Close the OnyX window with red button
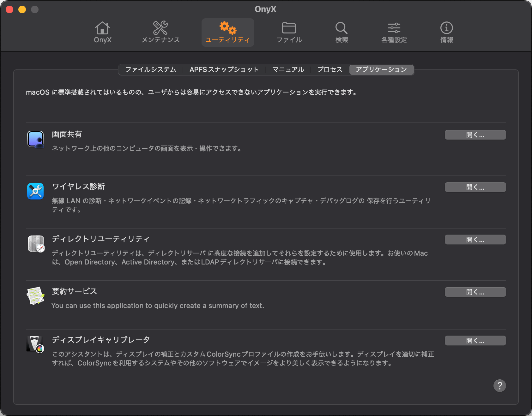The width and height of the screenshot is (532, 416). coord(9,9)
